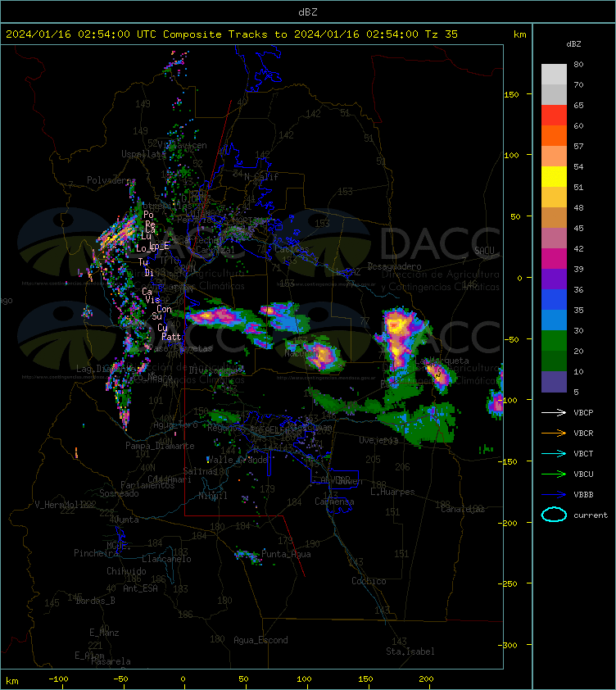Click the 'Llancanelo' map label
Image resolution: width=616 pixels, height=690 pixels.
click(167, 559)
